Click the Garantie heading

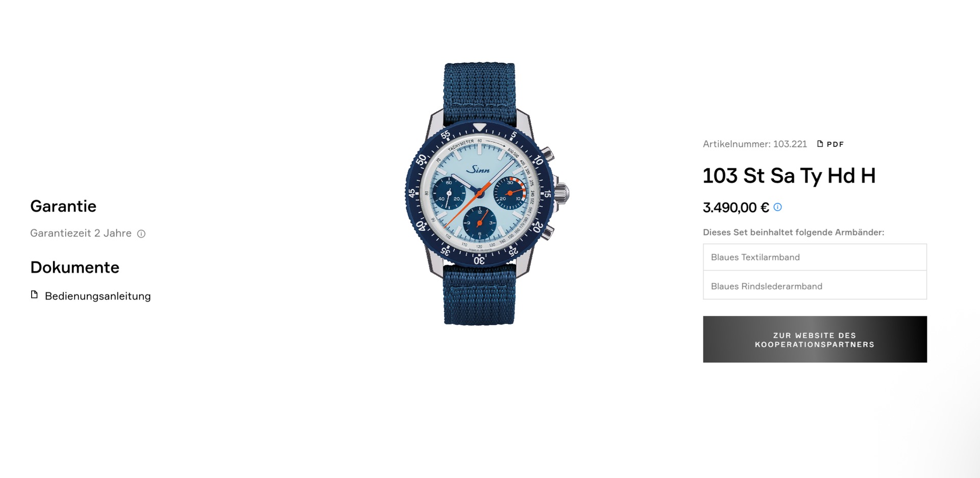pyautogui.click(x=63, y=206)
